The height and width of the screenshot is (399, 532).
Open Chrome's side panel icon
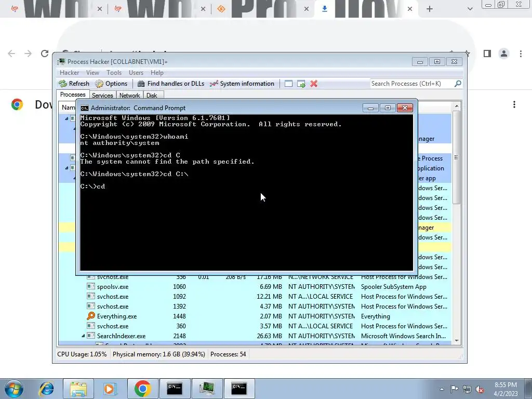point(487,54)
